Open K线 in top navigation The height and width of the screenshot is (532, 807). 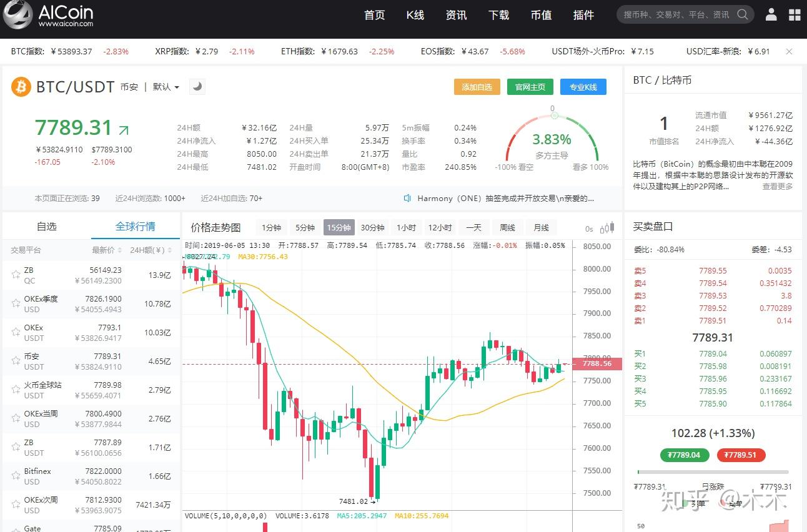415,15
